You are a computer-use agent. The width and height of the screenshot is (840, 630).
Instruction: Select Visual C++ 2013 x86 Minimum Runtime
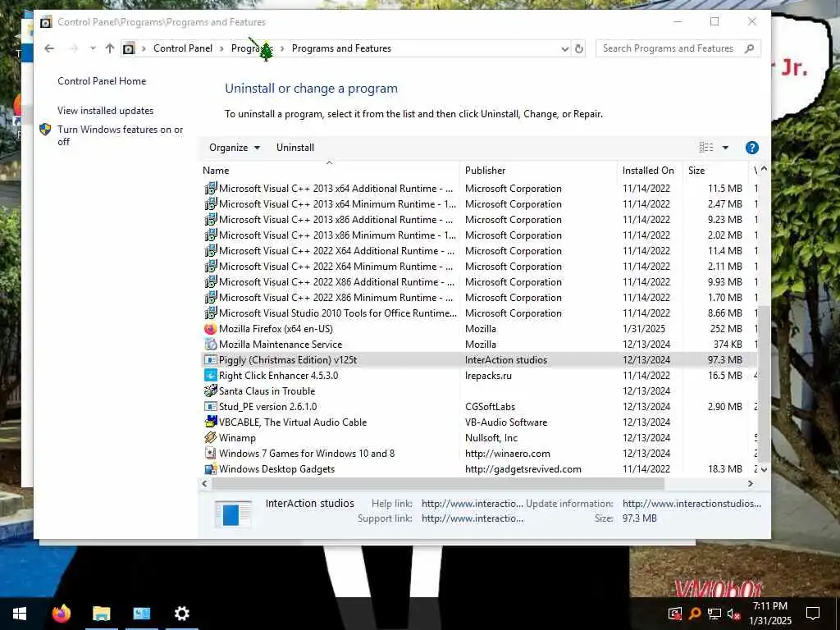pos(479,235)
